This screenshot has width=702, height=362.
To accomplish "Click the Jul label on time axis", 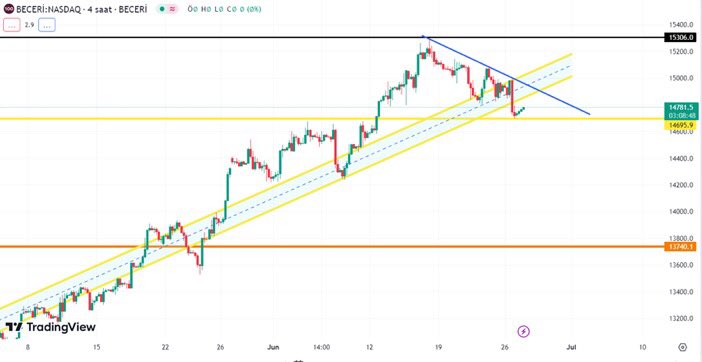I will tap(571, 347).
